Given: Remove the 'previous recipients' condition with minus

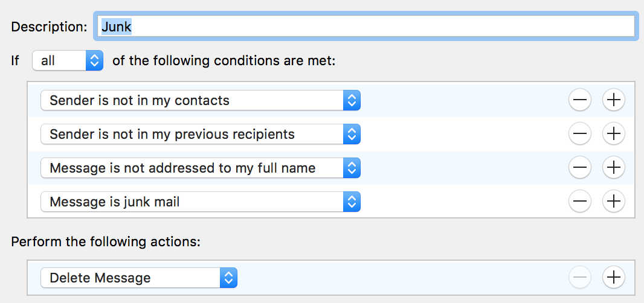Looking at the screenshot, I should point(580,134).
